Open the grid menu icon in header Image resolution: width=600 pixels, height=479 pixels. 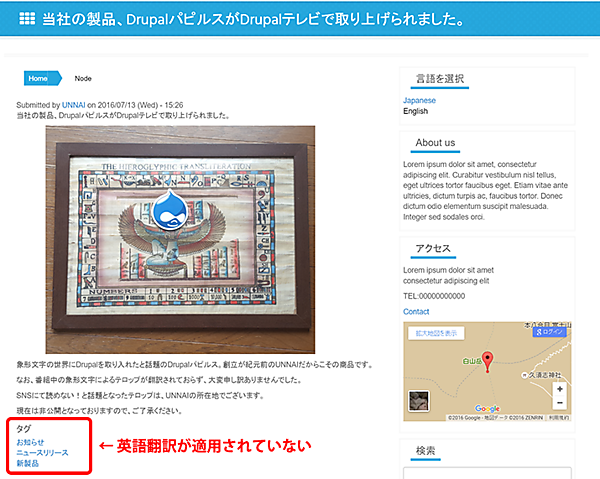point(27,18)
